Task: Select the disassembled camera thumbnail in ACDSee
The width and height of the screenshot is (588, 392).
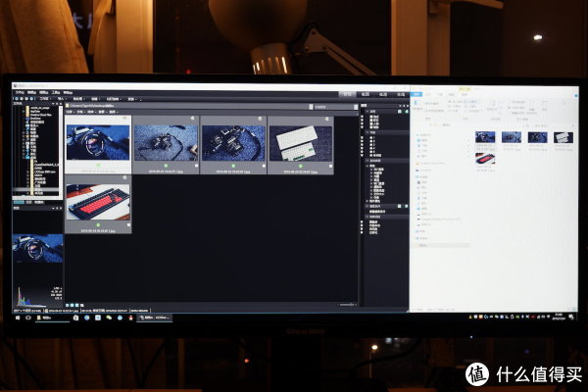Action: pos(233,144)
